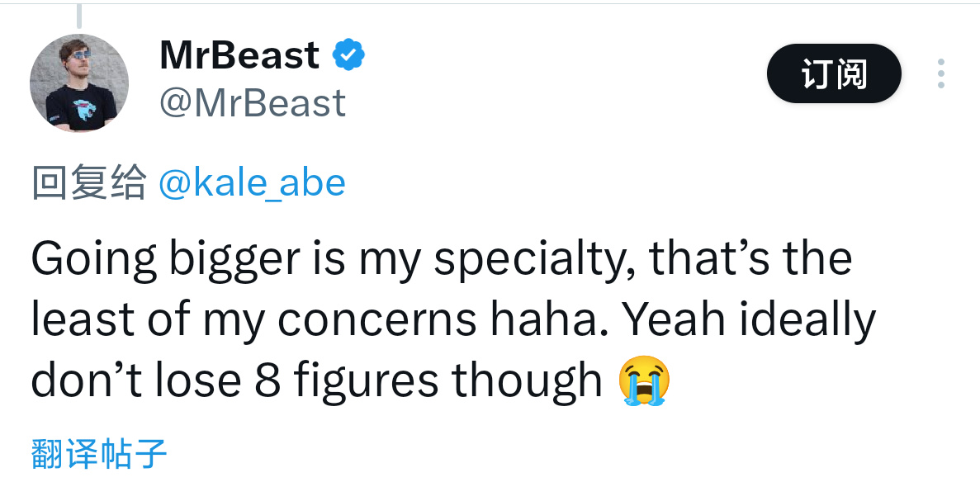Screen dimensions: 980x501
Task: Click the words "least of my concerns"
Action: (253, 320)
